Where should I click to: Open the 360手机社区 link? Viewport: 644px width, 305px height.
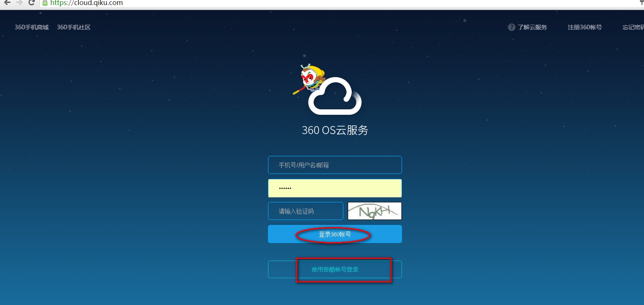point(74,27)
